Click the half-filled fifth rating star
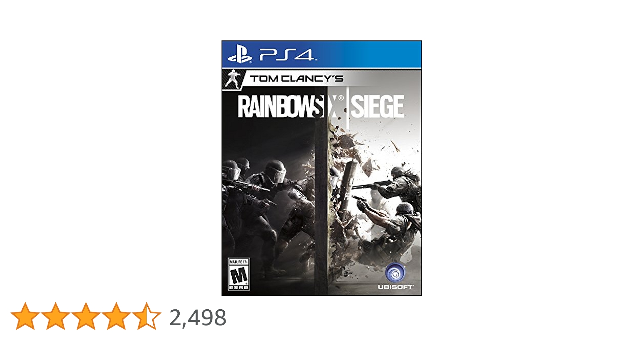Viewport: 644px width, 337px height. [146, 316]
